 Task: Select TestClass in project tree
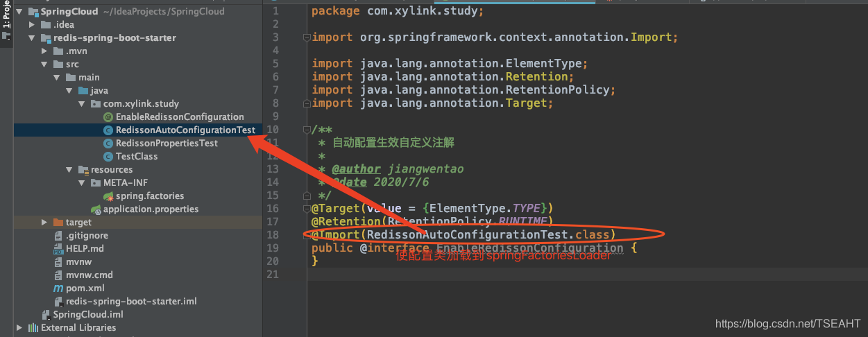tap(137, 157)
